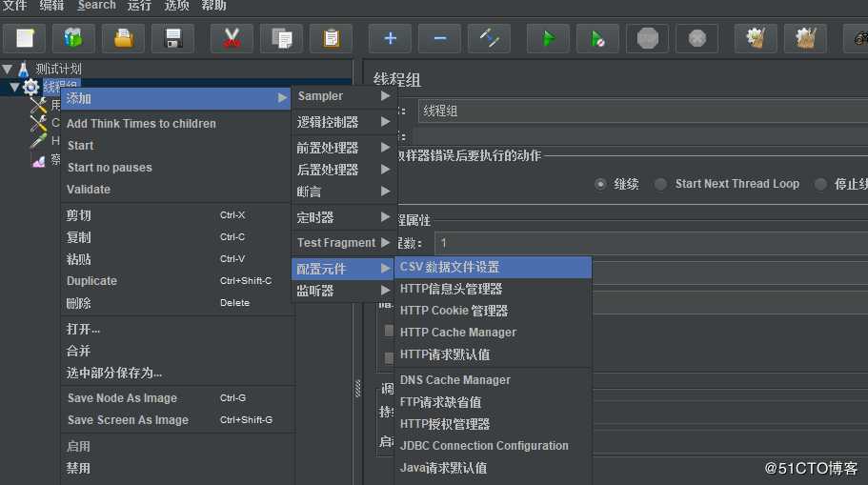This screenshot has height=485, width=868.
Task: Expand the Test Fragment submenu
Action: pyautogui.click(x=344, y=242)
